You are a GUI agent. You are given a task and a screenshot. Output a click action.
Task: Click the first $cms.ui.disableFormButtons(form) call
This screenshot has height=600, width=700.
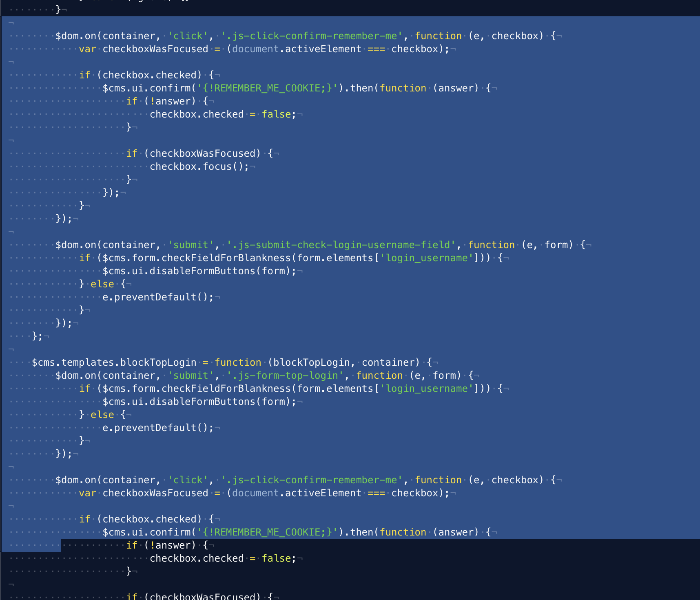tap(199, 271)
